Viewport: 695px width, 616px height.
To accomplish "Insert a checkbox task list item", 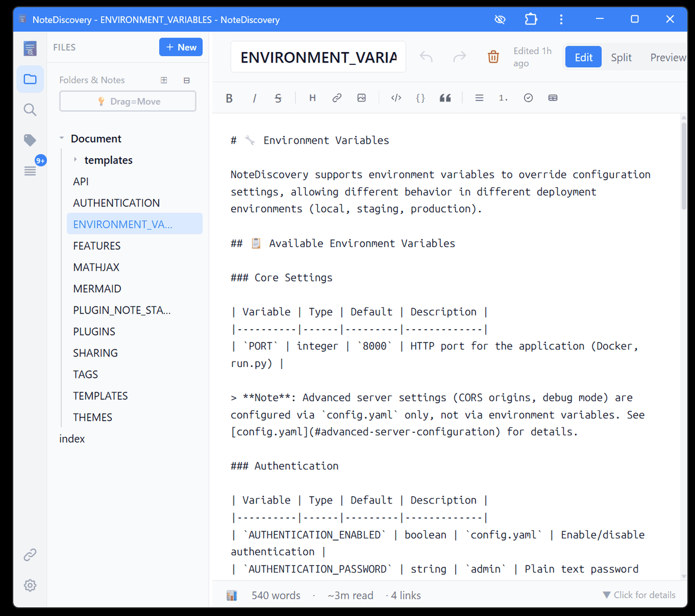I will pyautogui.click(x=528, y=98).
